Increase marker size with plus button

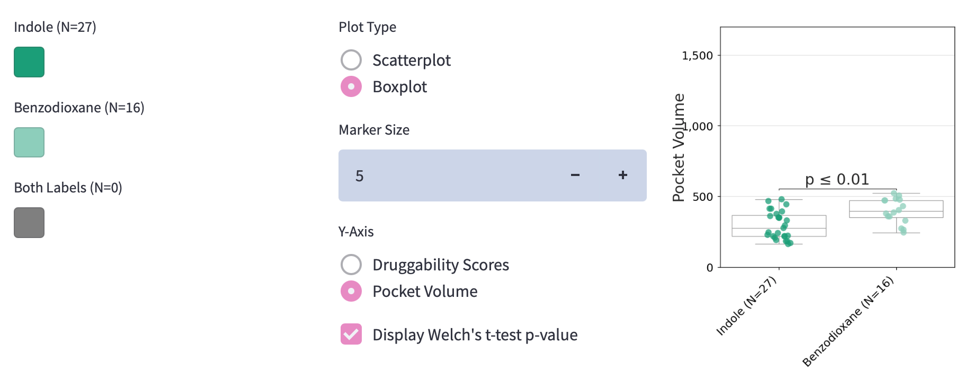coord(623,175)
